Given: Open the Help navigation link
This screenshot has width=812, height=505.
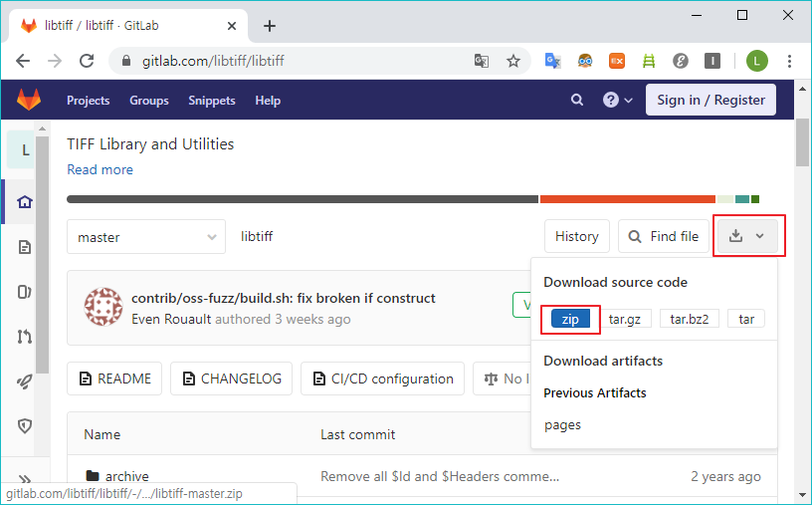Looking at the screenshot, I should (268, 101).
